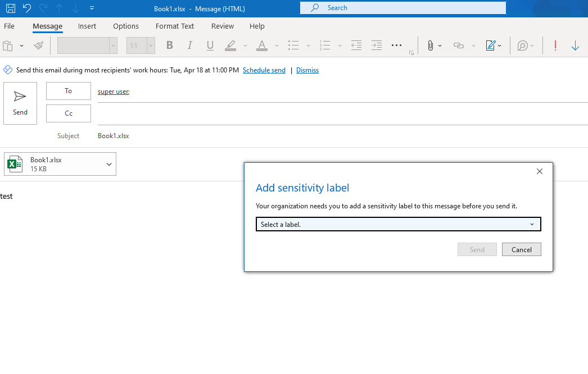
Task: Toggle Underline formatting
Action: coord(210,45)
